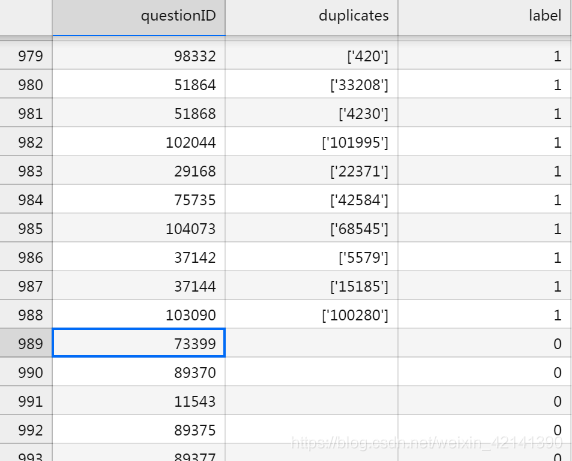
Task: Select questionID cell 37144
Action: [x=139, y=286]
